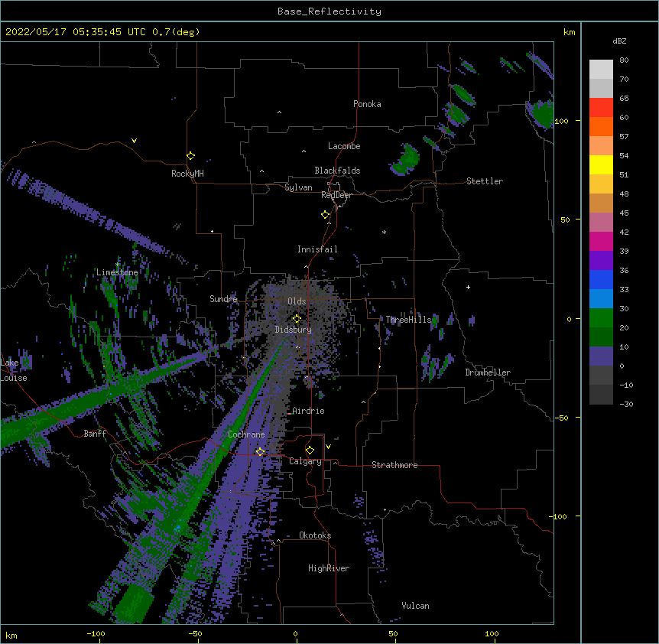Click the Sundre town label
Image resolution: width=659 pixels, height=644 pixels.
[x=223, y=299]
